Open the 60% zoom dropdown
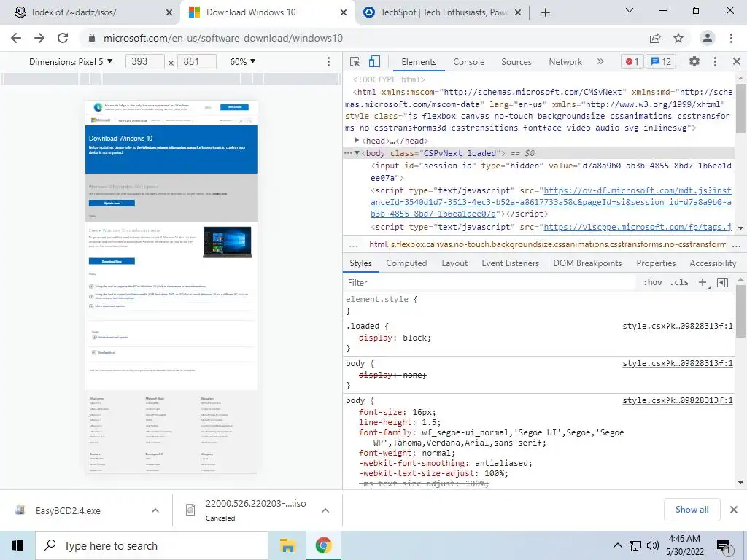 [x=242, y=61]
